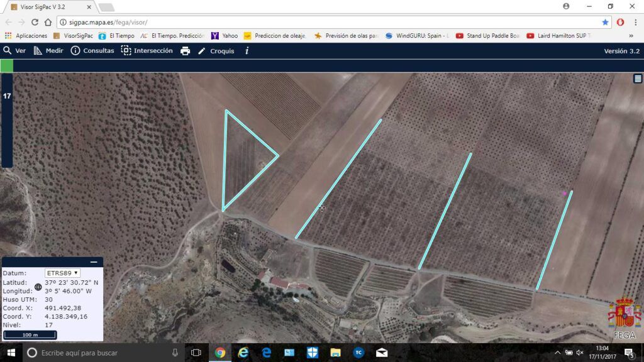Select the Croquis pencil tool
The image size is (644, 362).
pos(216,51)
